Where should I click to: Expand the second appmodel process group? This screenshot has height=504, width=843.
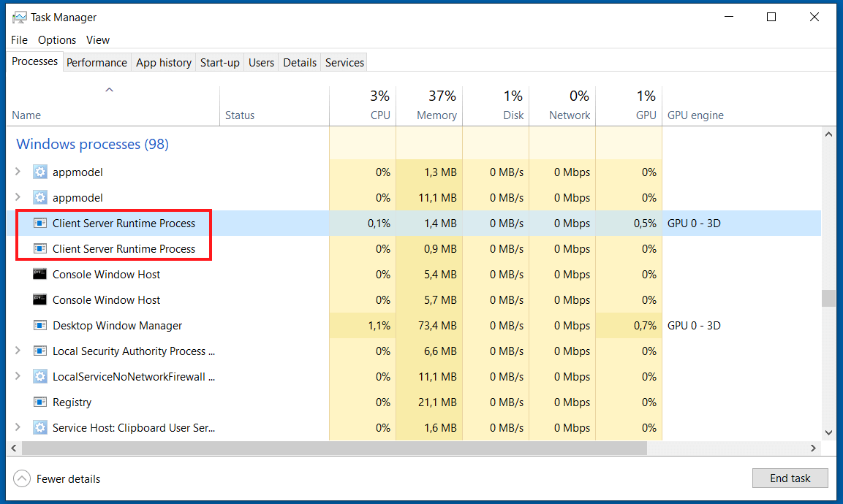coord(18,197)
